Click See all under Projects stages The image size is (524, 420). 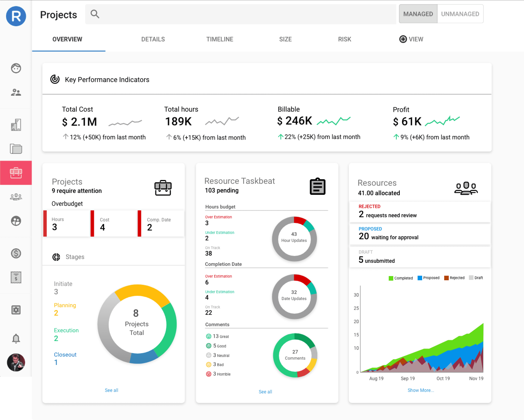111,390
